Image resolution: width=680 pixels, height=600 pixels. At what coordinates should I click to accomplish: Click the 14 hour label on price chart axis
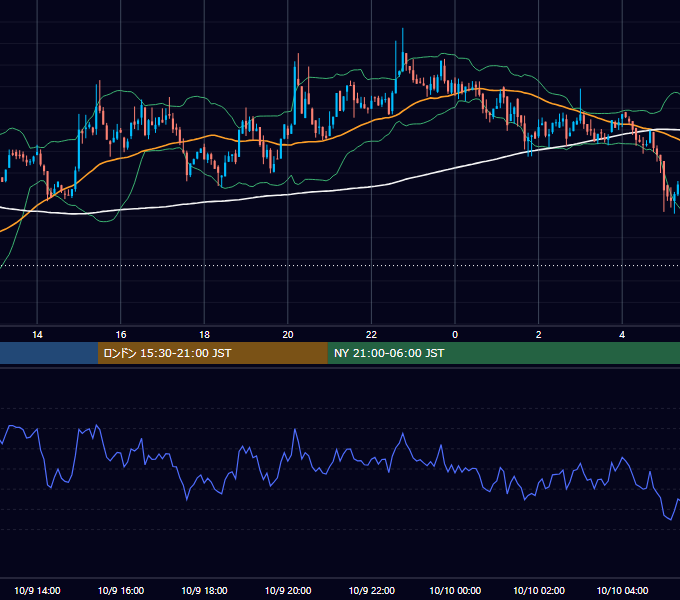pos(37,335)
